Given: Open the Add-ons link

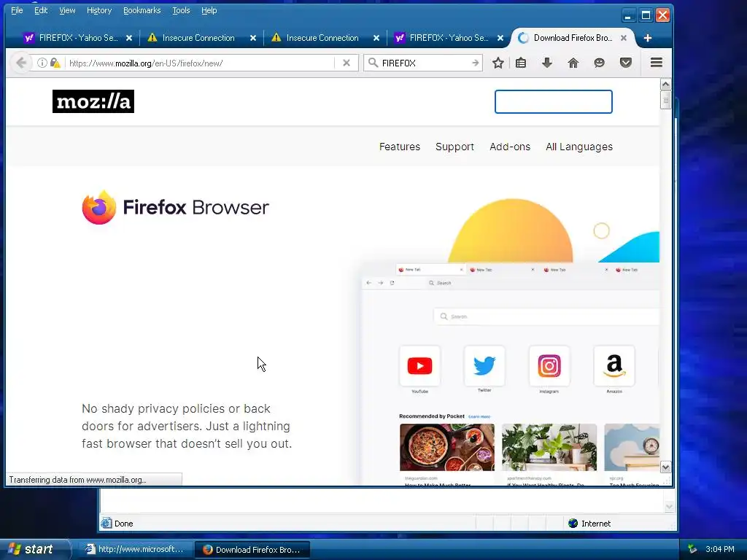Looking at the screenshot, I should tap(510, 147).
